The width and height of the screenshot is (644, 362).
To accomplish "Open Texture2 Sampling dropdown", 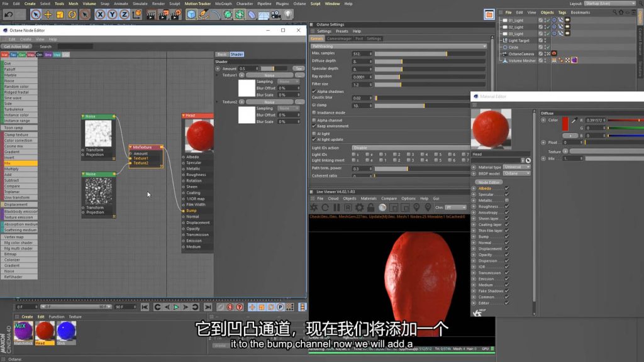I will 288,108.
